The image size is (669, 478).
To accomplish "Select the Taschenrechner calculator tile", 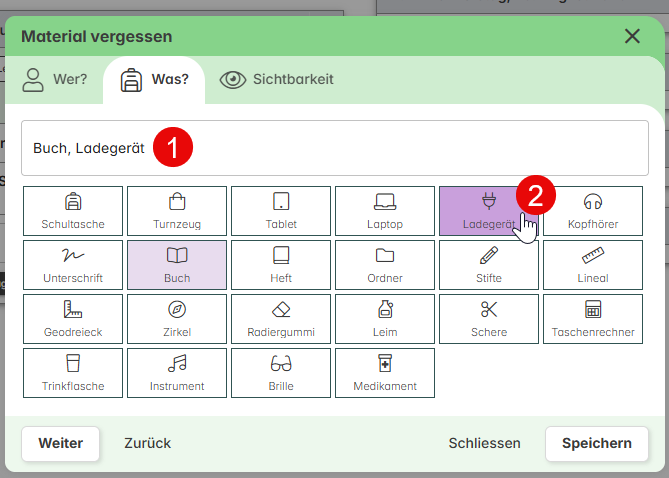I will pyautogui.click(x=593, y=319).
